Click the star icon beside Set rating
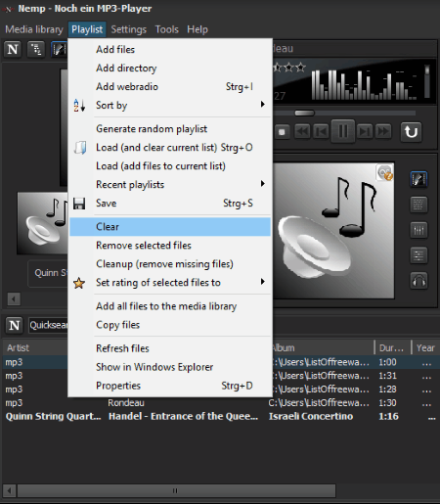Screen dimensions: 440x504 pyautogui.click(x=79, y=283)
